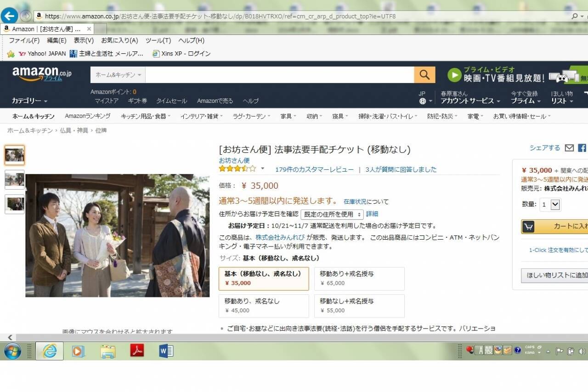The width and height of the screenshot is (588, 392).
Task: Open the 179件のカスタマーレビュー link
Action: click(314, 169)
